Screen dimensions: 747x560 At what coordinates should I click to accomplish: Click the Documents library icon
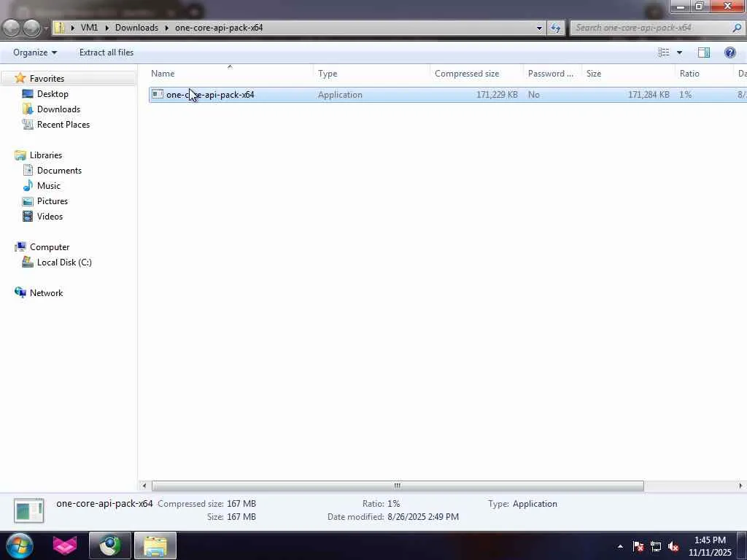(28, 171)
